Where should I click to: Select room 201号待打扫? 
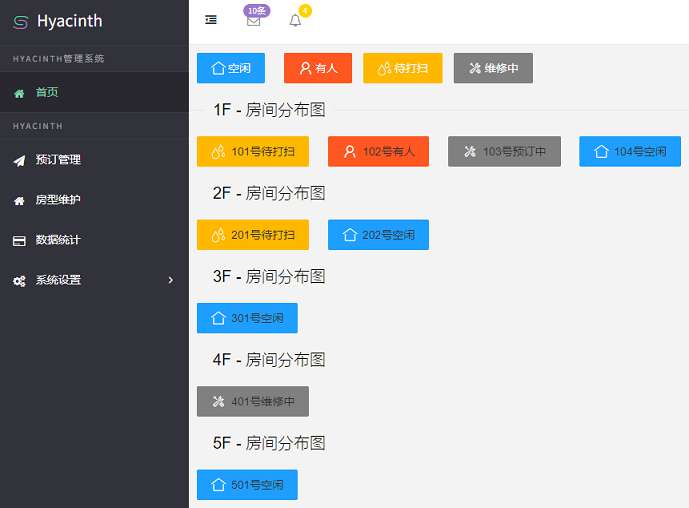coord(253,235)
